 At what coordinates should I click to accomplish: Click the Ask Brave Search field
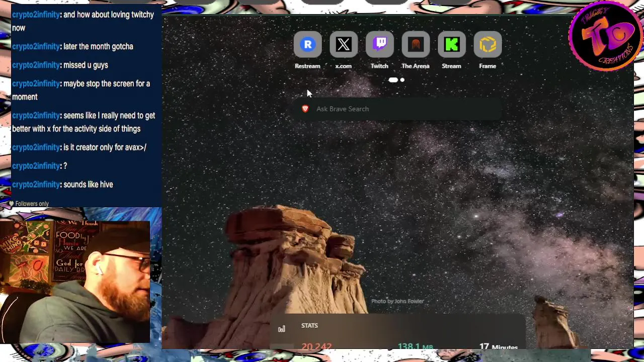(398, 109)
